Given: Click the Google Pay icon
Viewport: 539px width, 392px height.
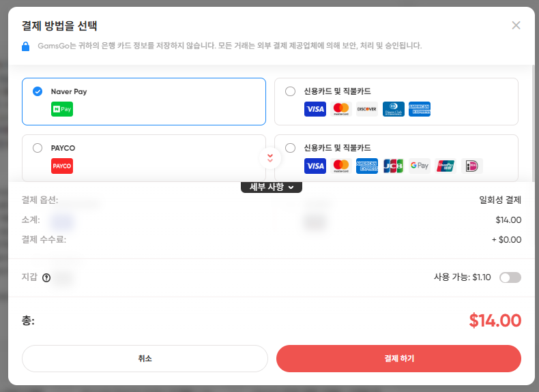Looking at the screenshot, I should click(420, 166).
